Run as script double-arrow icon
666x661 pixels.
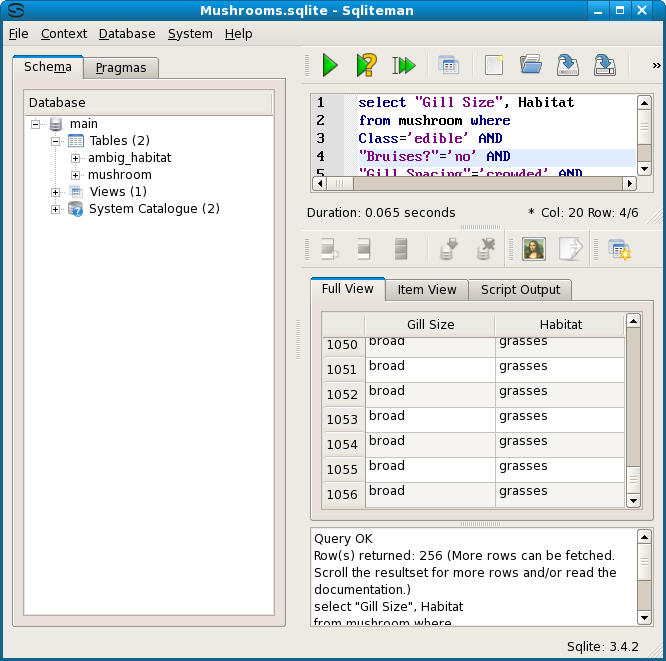tap(404, 66)
